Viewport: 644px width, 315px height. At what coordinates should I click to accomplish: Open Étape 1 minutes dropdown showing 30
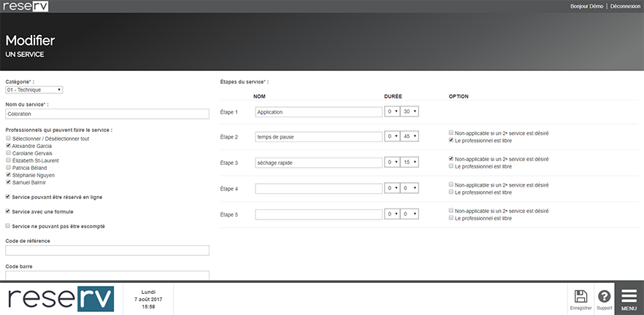[x=410, y=112]
